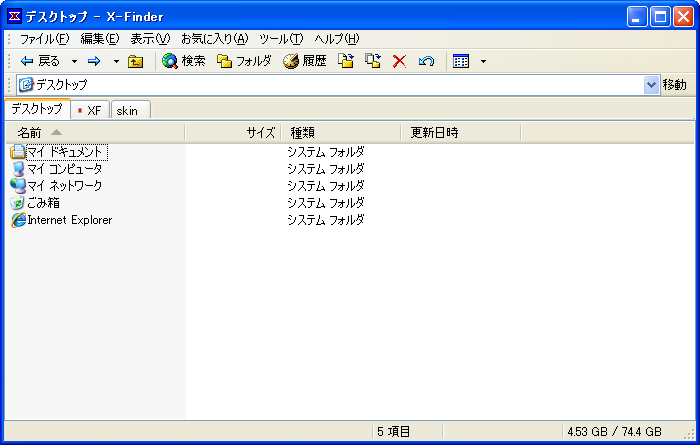The height and width of the screenshot is (445, 700).
Task: Expand the Views dropdown arrow
Action: [x=483, y=61]
